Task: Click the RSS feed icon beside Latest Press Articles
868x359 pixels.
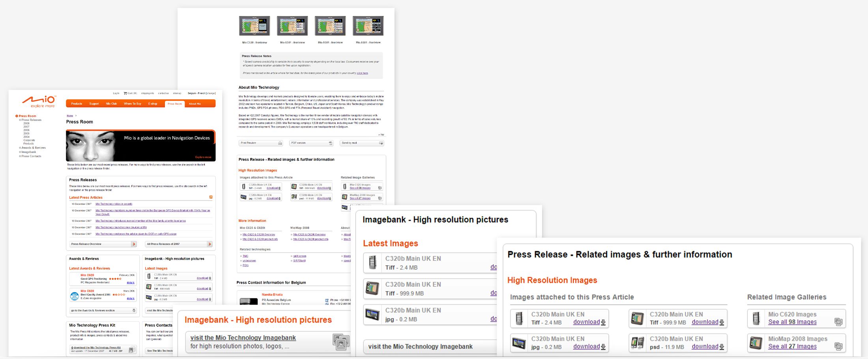Action: (x=211, y=197)
